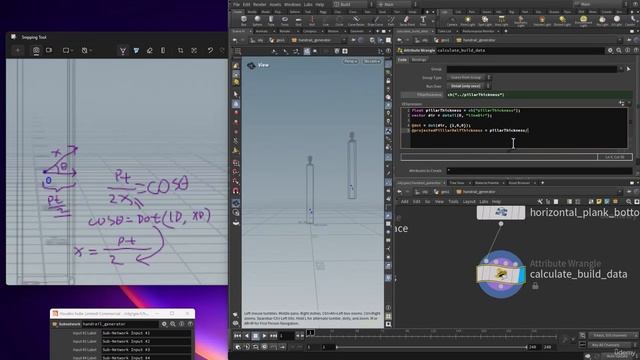Click the Grid shelf tool

(x=298, y=20)
